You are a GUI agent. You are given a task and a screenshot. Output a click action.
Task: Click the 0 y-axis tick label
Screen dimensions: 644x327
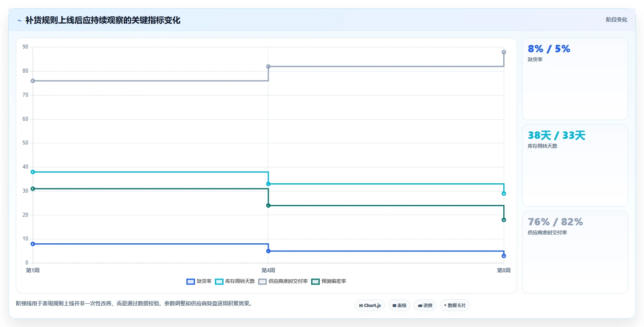[x=27, y=263]
